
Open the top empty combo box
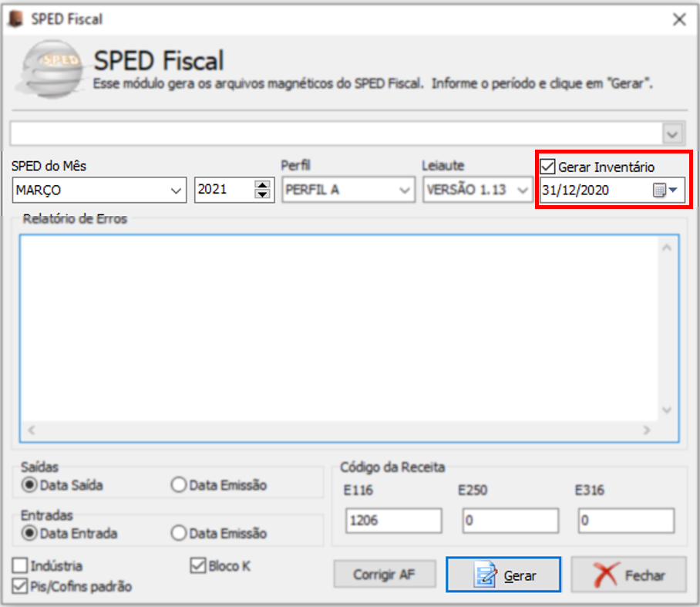click(x=673, y=133)
